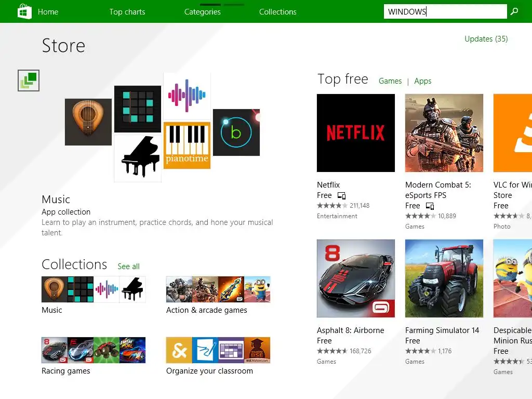The image size is (532, 399).
Task: Open the colorful sound wave app tile
Action: (x=187, y=96)
